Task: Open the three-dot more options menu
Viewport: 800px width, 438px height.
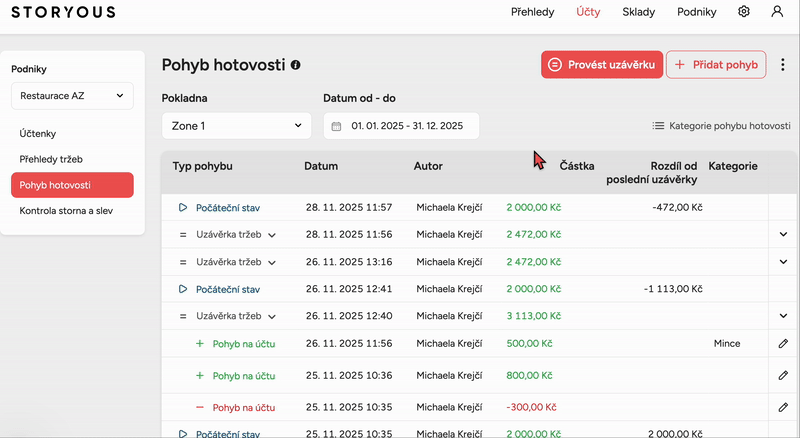Action: coord(783,65)
